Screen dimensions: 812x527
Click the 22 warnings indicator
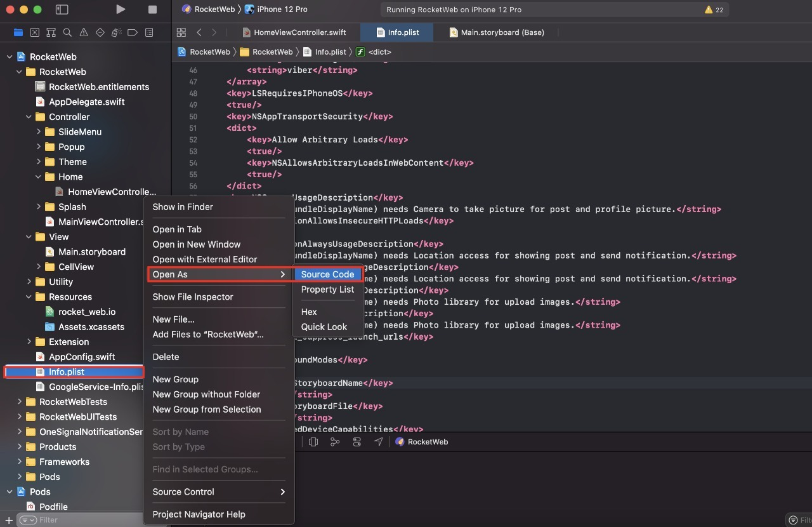[714, 10]
